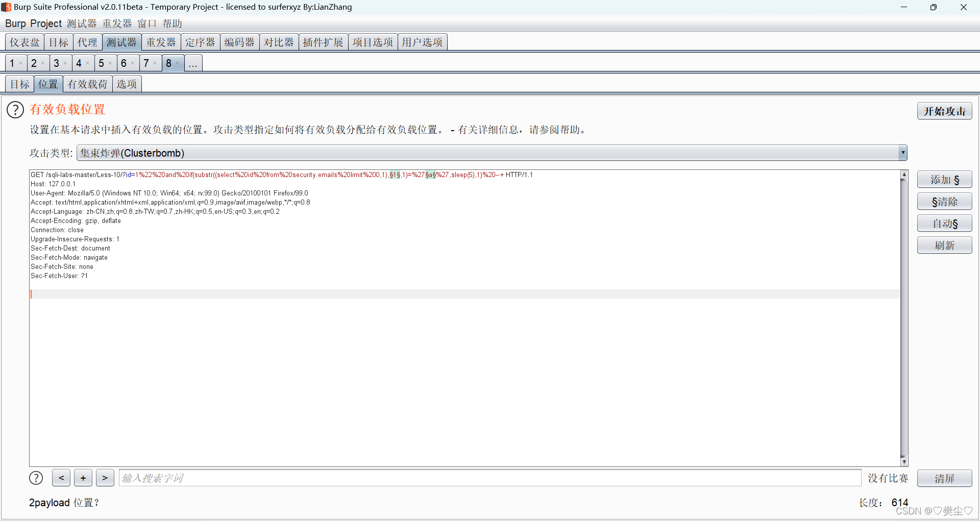Open the 帮助 menu

point(173,24)
